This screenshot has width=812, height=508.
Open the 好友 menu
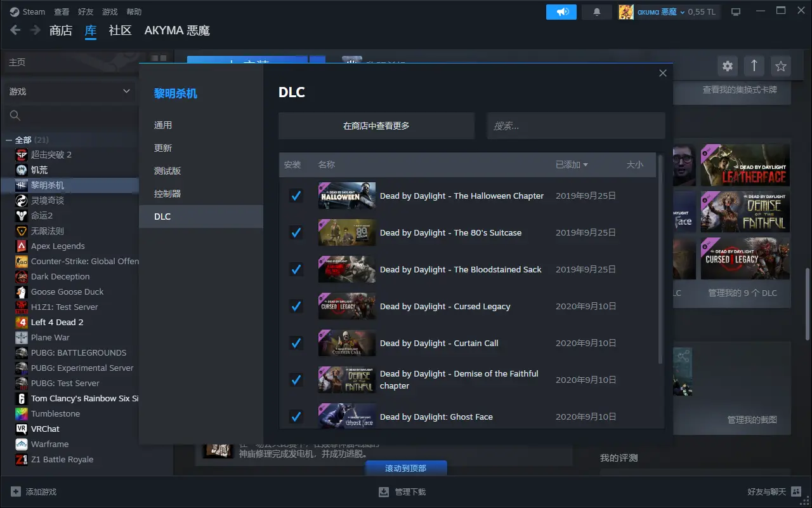coord(86,11)
